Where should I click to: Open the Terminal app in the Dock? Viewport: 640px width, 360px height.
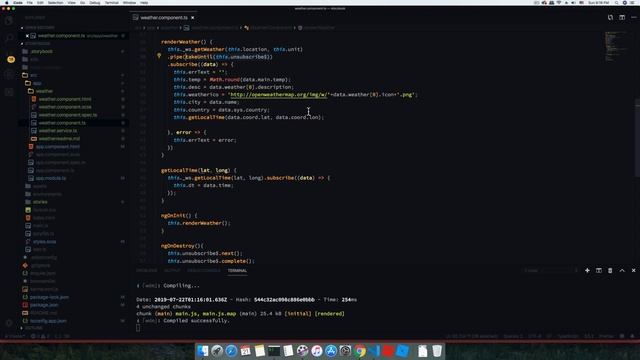[274, 351]
